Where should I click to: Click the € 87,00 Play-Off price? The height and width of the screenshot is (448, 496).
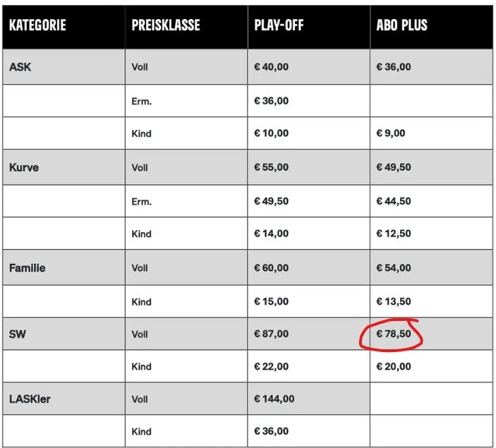point(271,334)
